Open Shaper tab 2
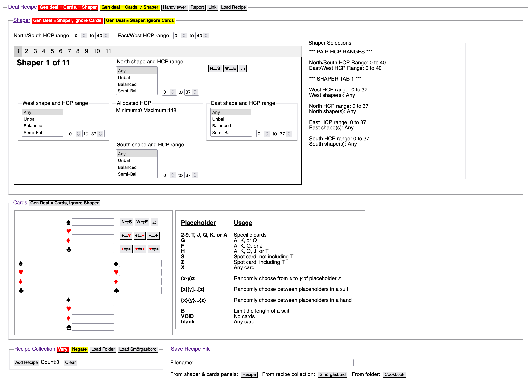 (27, 51)
